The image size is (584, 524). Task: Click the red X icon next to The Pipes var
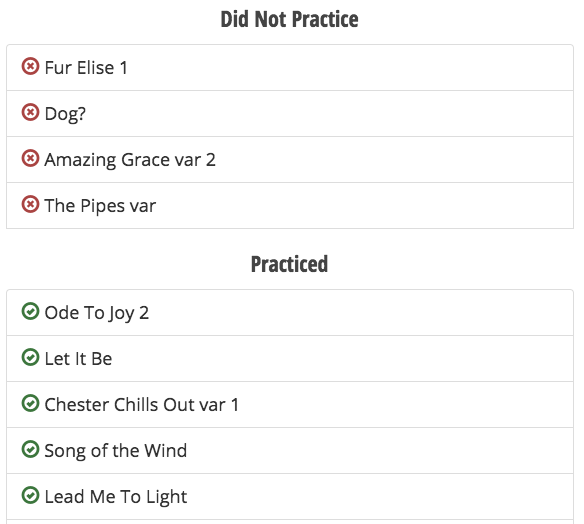[x=30, y=204]
